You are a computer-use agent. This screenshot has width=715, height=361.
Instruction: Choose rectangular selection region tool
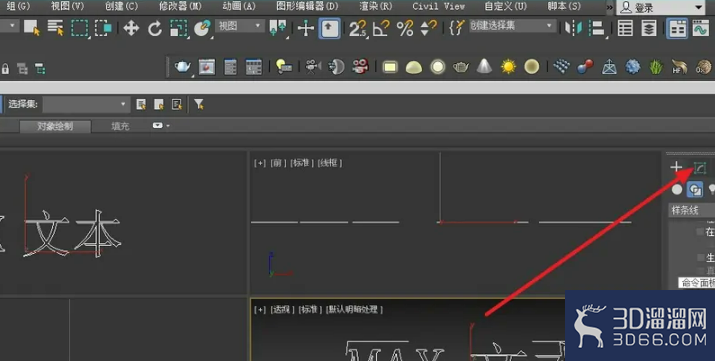coord(79,28)
